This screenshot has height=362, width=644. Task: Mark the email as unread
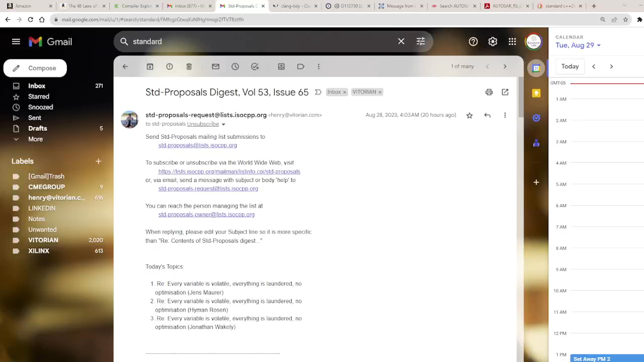[215, 66]
